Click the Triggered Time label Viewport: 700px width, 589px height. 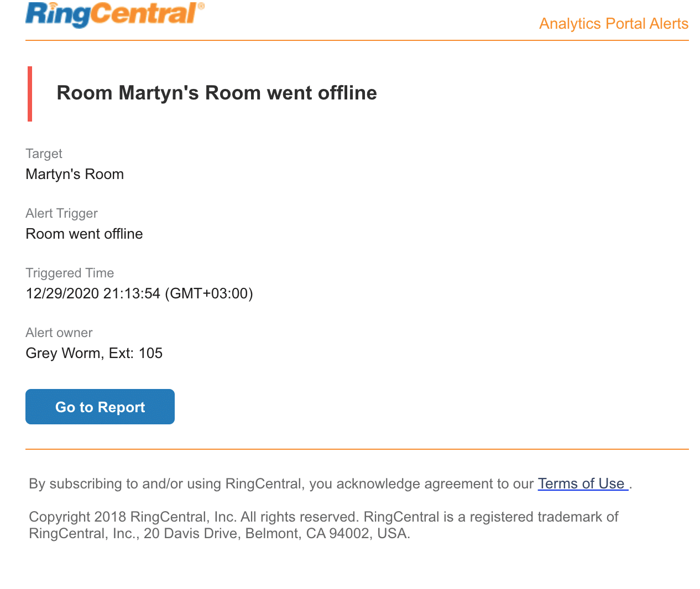point(70,273)
